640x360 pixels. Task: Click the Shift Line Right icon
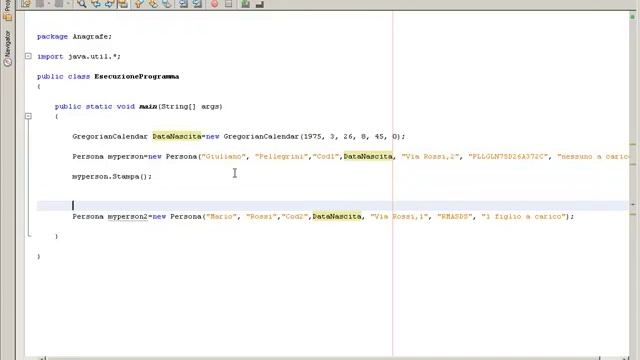[197, 4]
